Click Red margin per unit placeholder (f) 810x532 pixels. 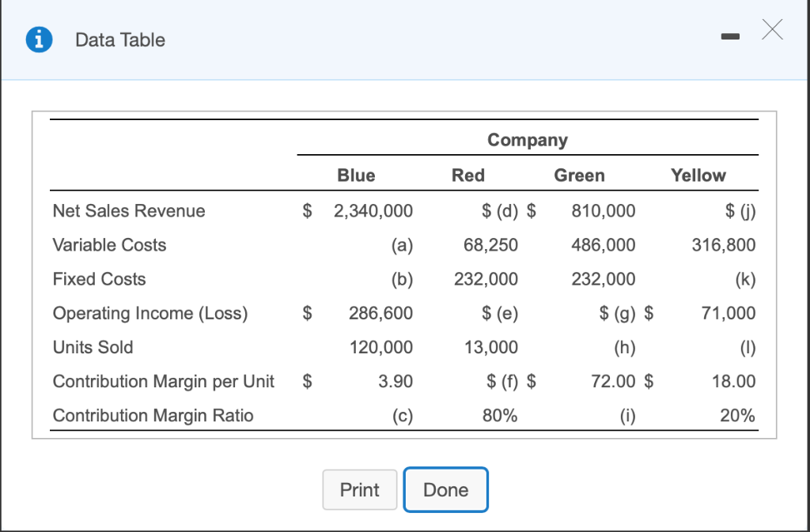(x=502, y=382)
